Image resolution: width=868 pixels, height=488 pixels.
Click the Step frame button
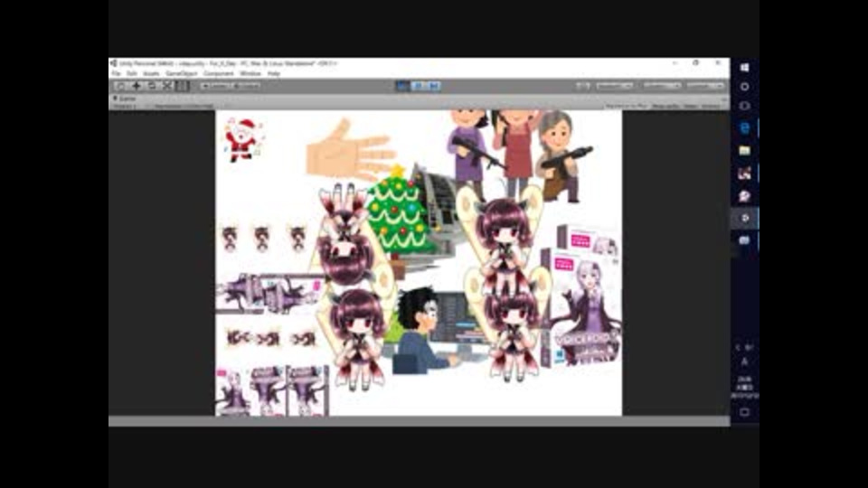[x=434, y=86]
